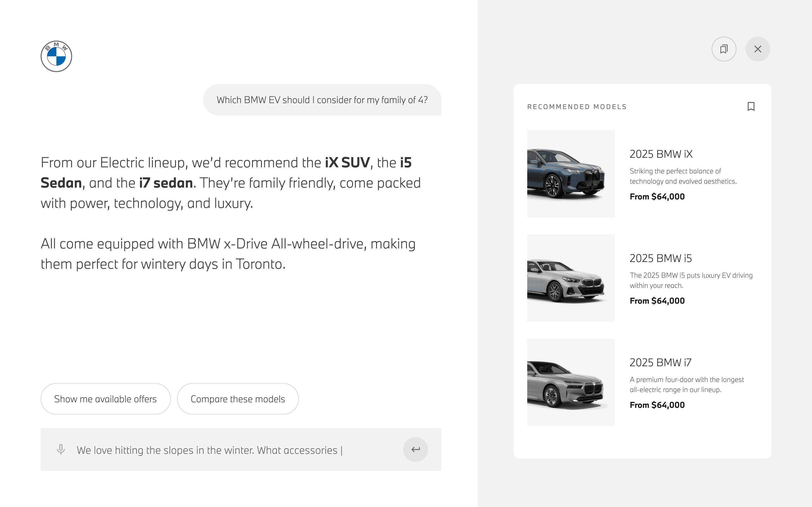812x507 pixels.
Task: Click the Recommended Models heading
Action: click(577, 107)
